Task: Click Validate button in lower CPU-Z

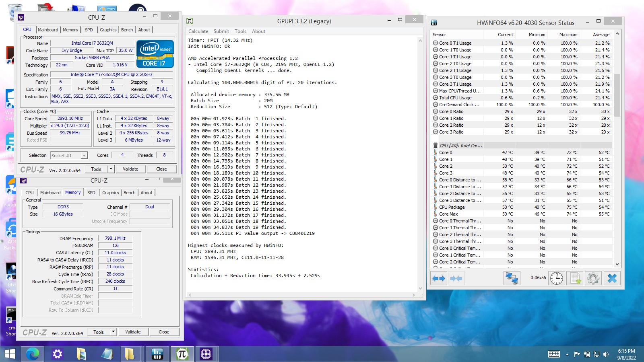Action: coord(133,332)
